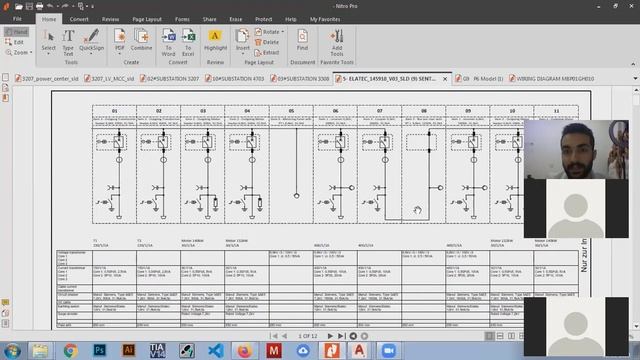This screenshot has height=360, width=640.
Task: Click Add Tools in Favorite Tools
Action: pos(337,42)
